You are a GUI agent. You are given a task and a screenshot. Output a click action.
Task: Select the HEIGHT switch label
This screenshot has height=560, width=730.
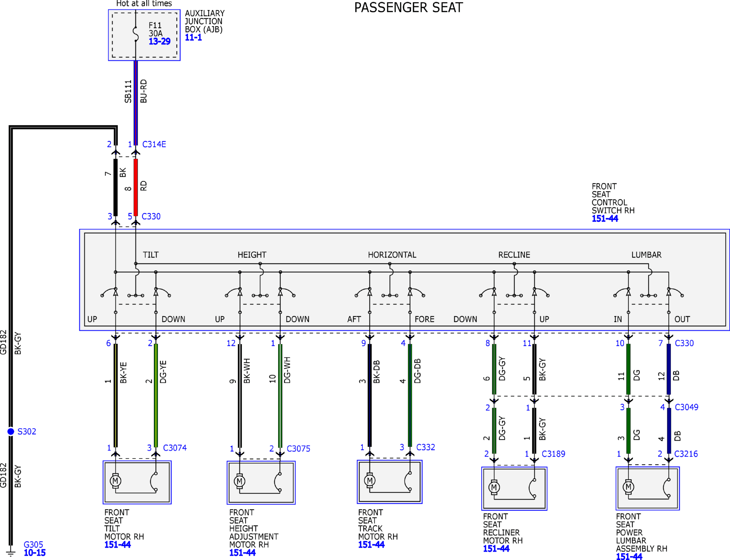252,255
